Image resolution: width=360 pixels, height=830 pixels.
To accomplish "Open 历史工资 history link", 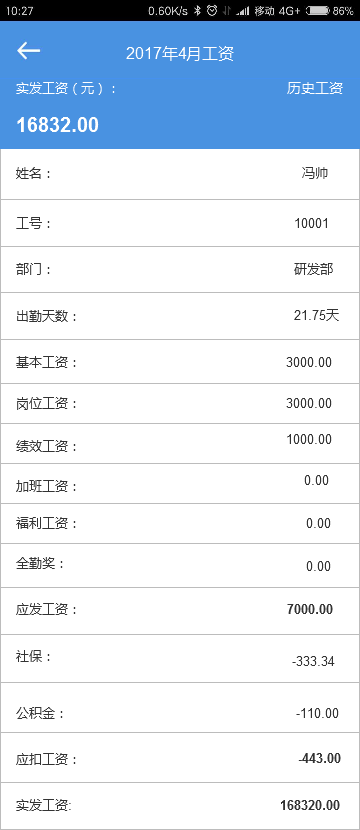I will [x=315, y=88].
